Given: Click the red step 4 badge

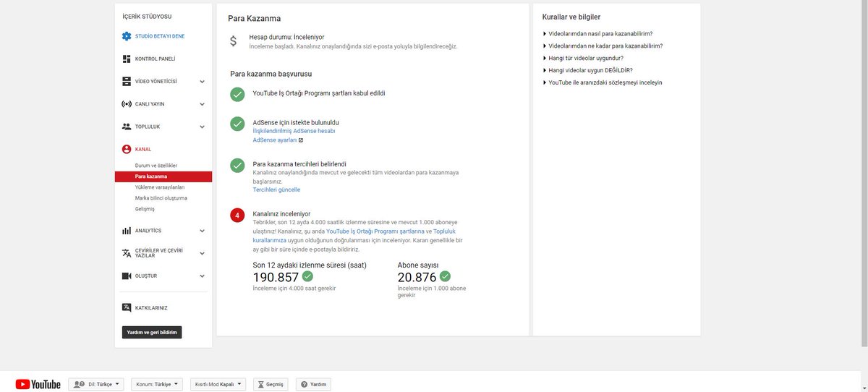Looking at the screenshot, I should point(237,215).
